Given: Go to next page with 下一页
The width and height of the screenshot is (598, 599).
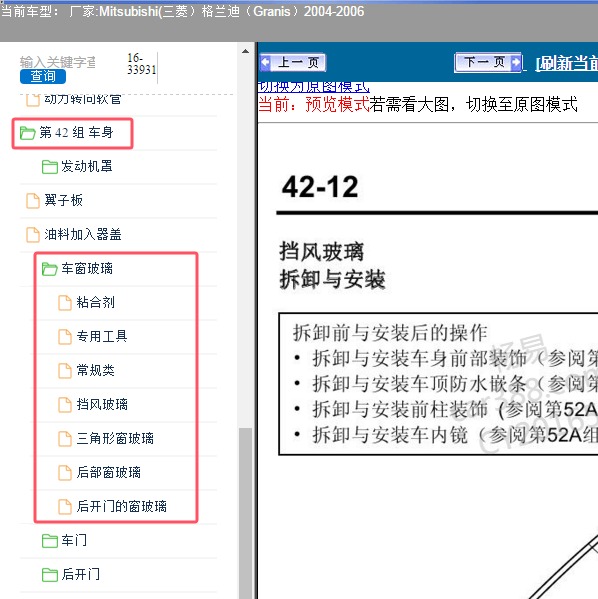Looking at the screenshot, I should pyautogui.click(x=488, y=62).
